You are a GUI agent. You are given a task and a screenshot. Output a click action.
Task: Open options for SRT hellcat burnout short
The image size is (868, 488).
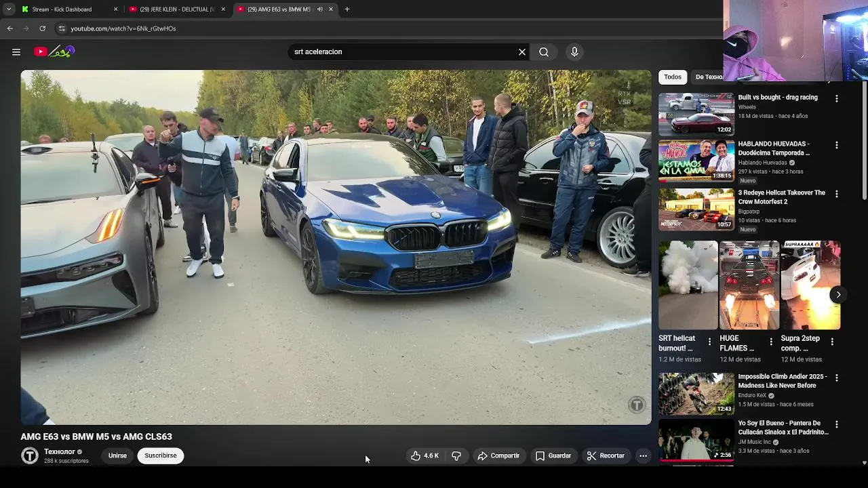709,342
